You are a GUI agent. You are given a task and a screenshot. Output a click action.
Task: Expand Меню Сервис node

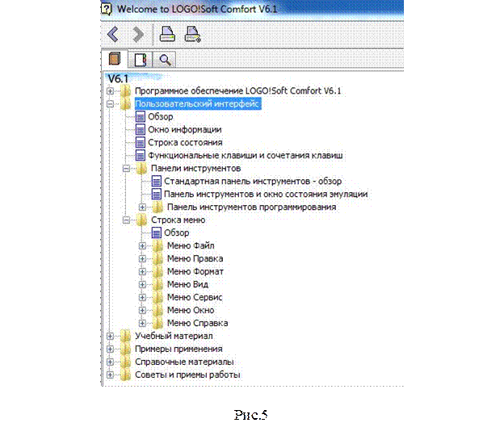coord(142,297)
